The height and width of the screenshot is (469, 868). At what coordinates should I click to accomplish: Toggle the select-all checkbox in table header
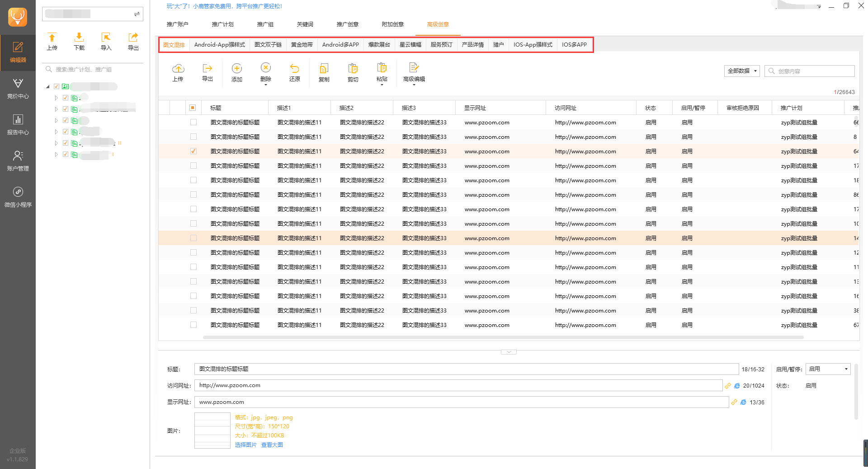pos(193,108)
